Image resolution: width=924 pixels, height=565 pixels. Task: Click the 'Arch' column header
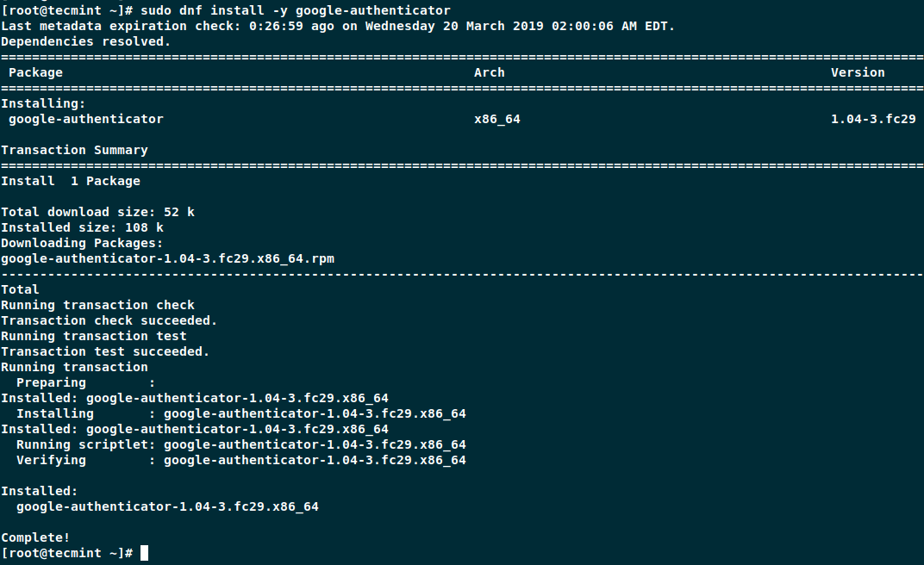pos(489,72)
